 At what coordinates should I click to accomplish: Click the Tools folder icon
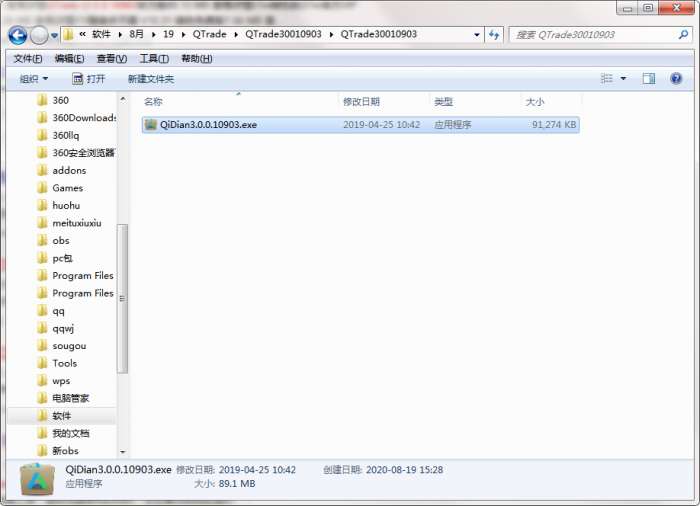pyautogui.click(x=42, y=363)
